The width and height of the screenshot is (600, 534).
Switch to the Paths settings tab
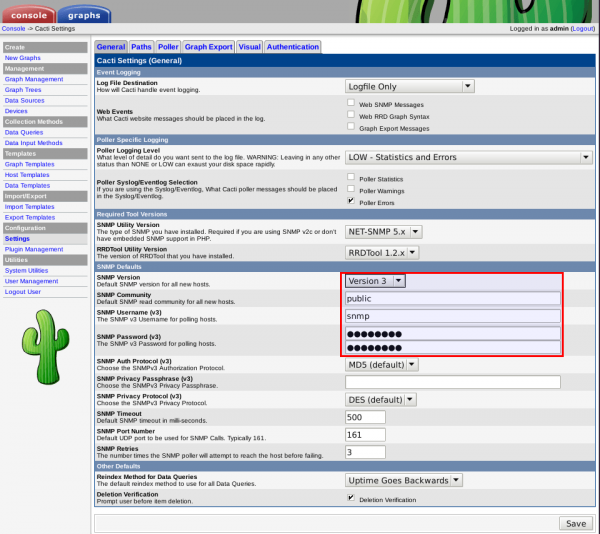141,46
